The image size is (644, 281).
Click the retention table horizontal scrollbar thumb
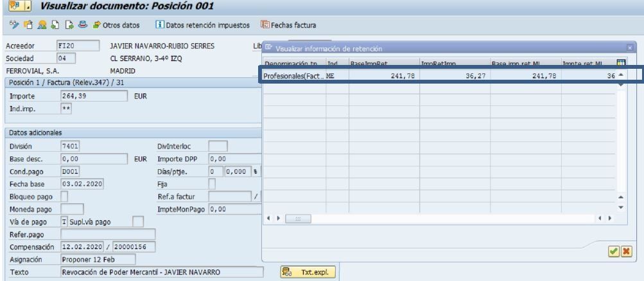[x=298, y=219]
